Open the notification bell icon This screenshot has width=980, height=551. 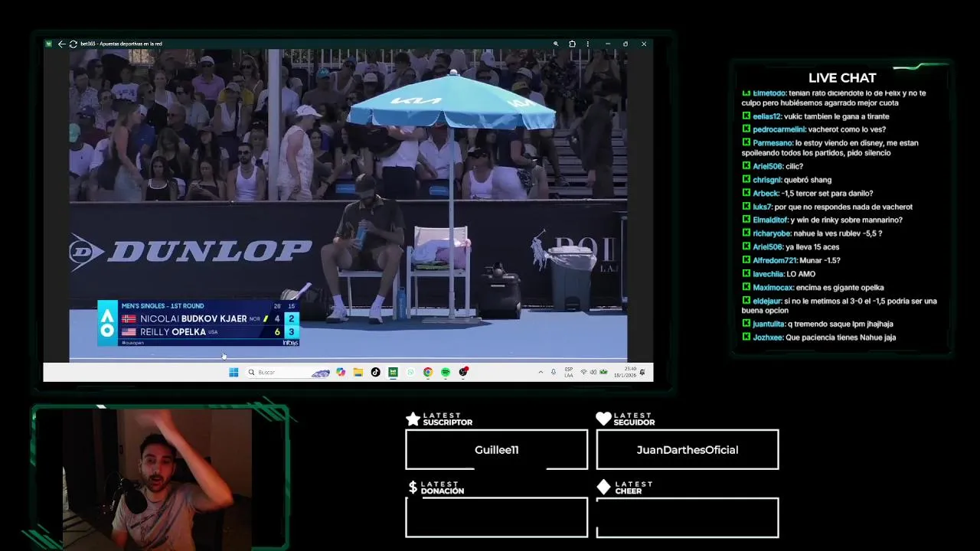[x=642, y=372]
